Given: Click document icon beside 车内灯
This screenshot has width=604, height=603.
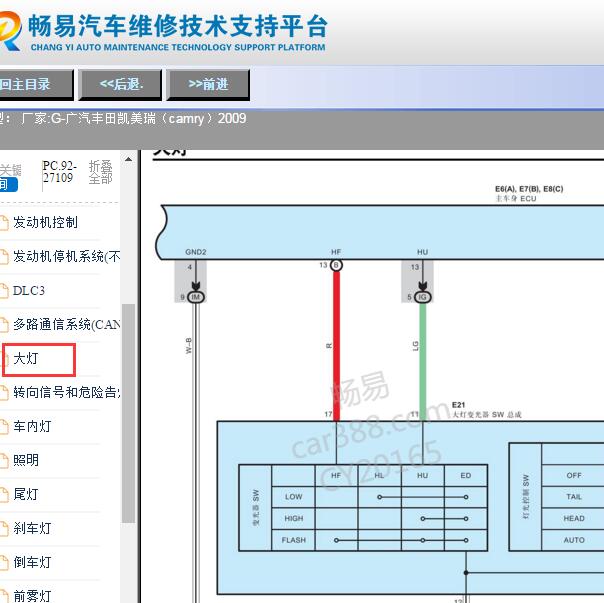Looking at the screenshot, I should 4,427.
